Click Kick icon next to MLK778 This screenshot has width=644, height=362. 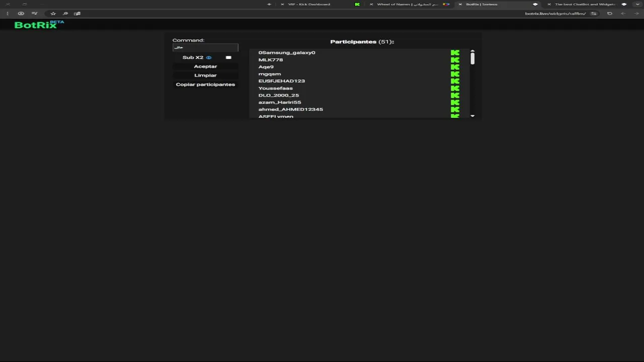[455, 60]
